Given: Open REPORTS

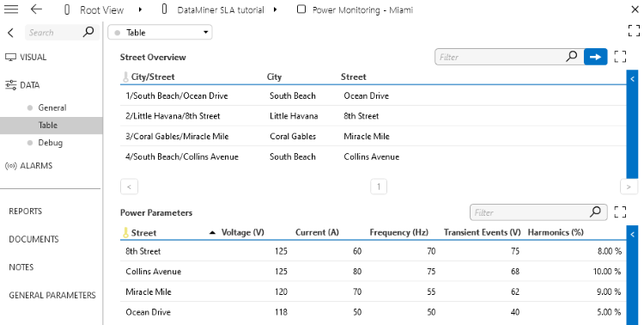Looking at the screenshot, I should pos(26,211).
